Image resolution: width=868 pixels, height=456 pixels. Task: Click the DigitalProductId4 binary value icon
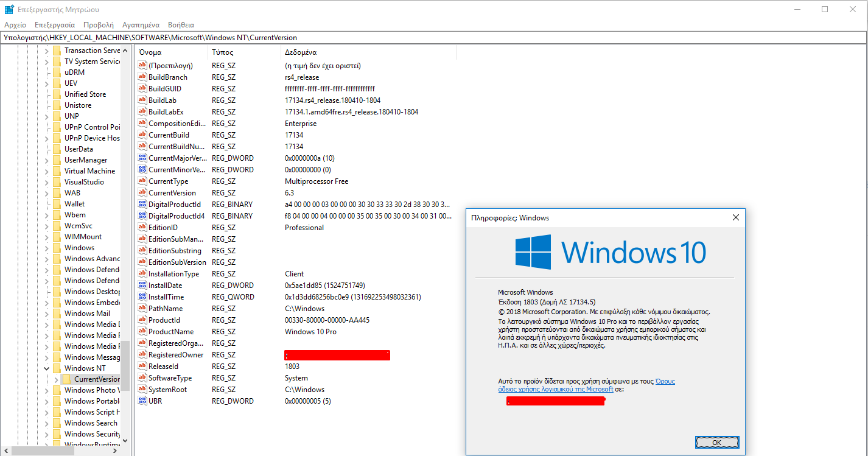pyautogui.click(x=142, y=216)
